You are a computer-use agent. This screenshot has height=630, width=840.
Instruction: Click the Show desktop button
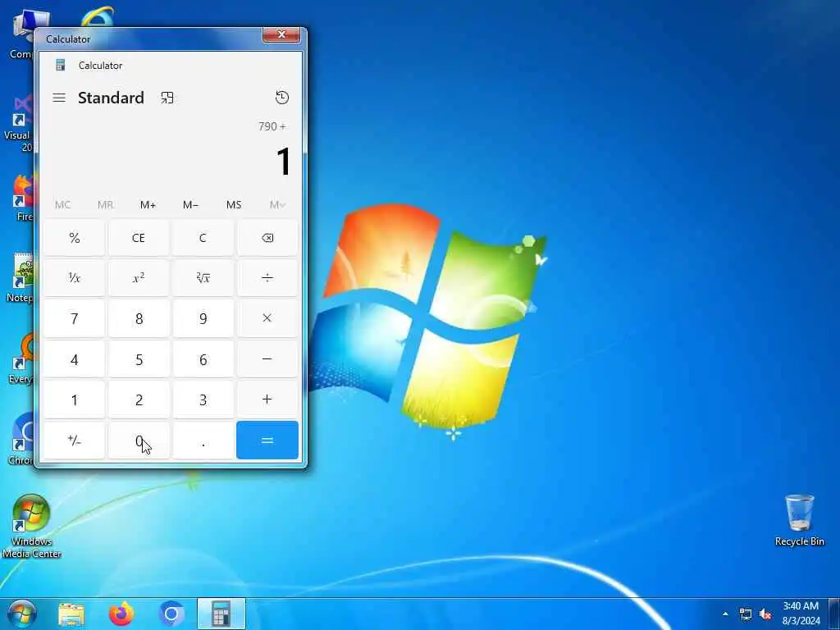(834, 614)
